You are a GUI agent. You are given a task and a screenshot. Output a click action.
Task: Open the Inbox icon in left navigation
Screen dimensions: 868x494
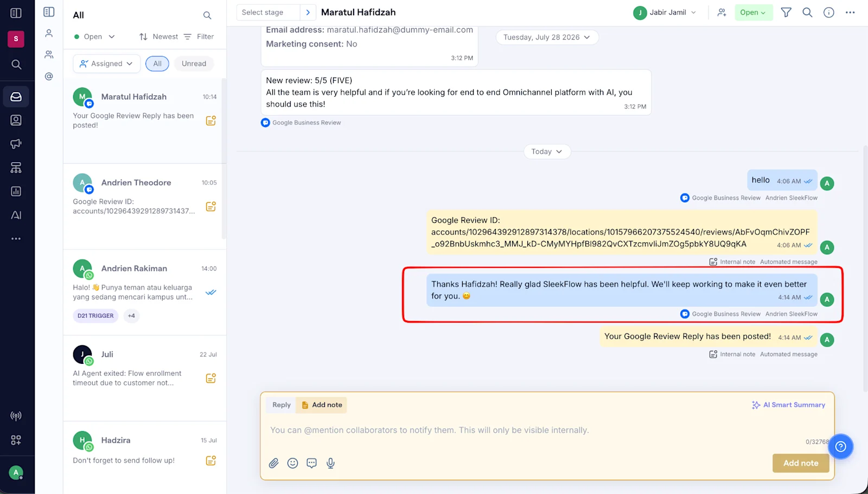[16, 97]
